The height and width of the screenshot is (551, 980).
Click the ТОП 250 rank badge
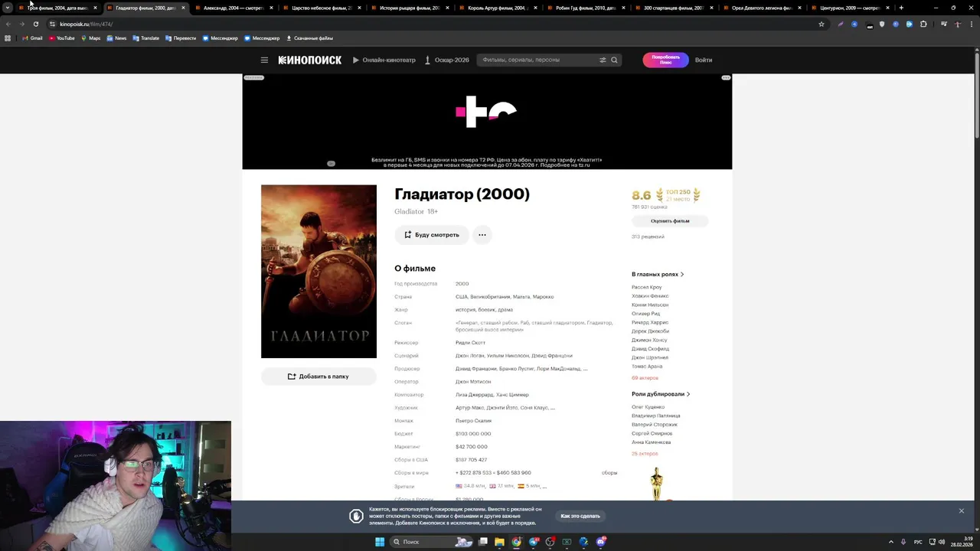[x=678, y=195]
